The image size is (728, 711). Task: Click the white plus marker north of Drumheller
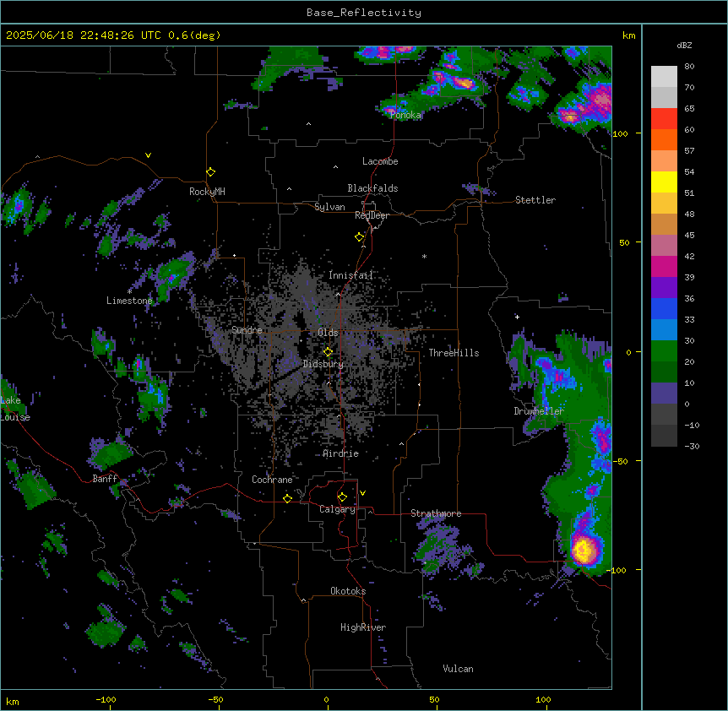click(x=517, y=317)
